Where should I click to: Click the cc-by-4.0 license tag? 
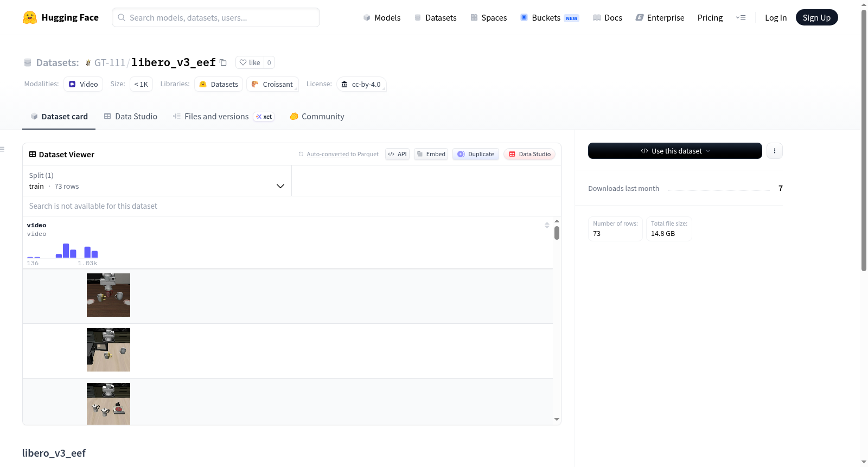[x=361, y=84]
